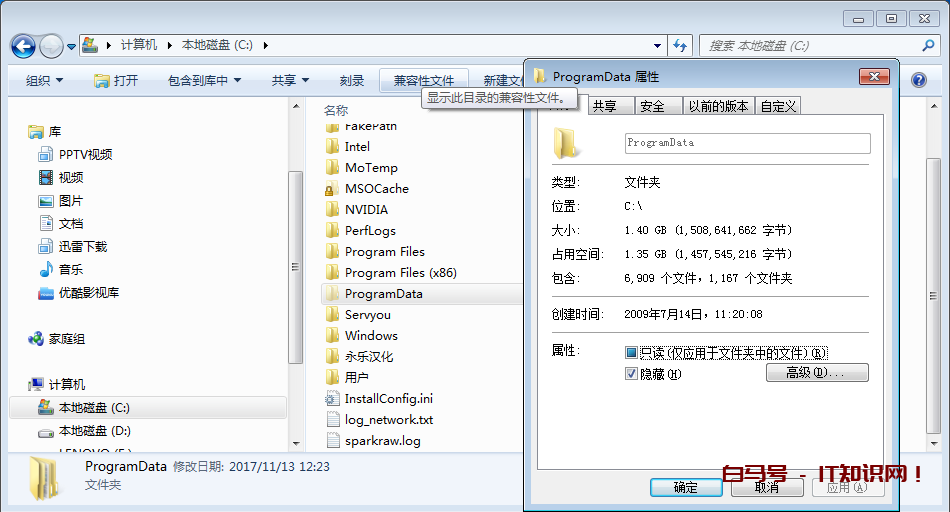
Task: Click the locked MSOCache folder icon
Action: tap(331, 188)
